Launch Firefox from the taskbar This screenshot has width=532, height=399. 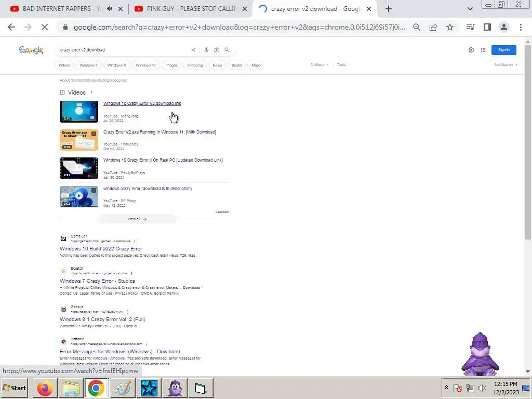pos(45,388)
